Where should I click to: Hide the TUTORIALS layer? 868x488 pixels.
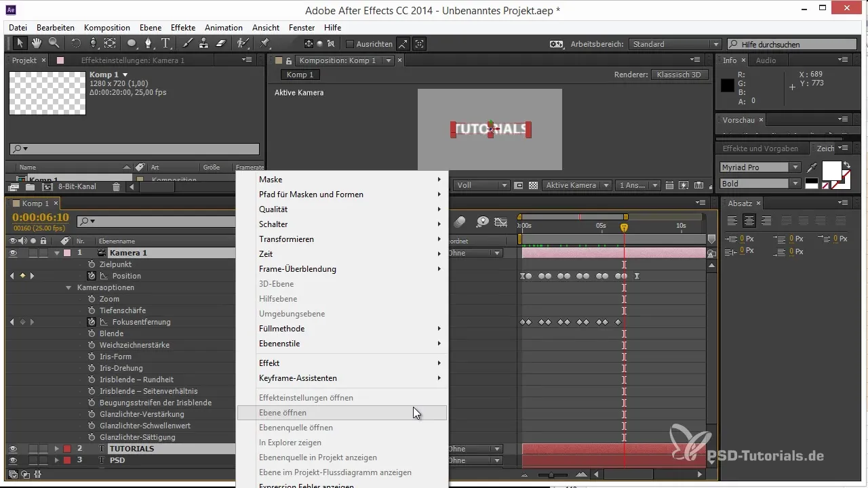coord(13,449)
